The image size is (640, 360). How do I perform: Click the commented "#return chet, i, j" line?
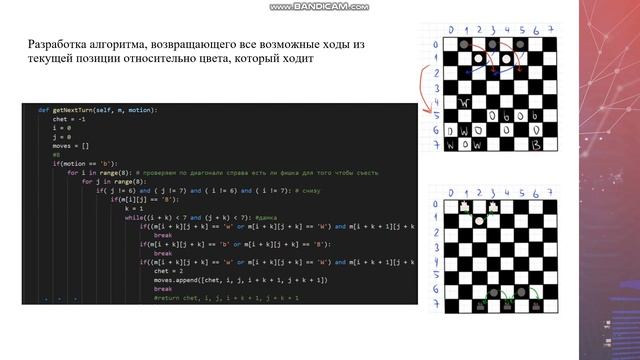[x=226, y=298]
